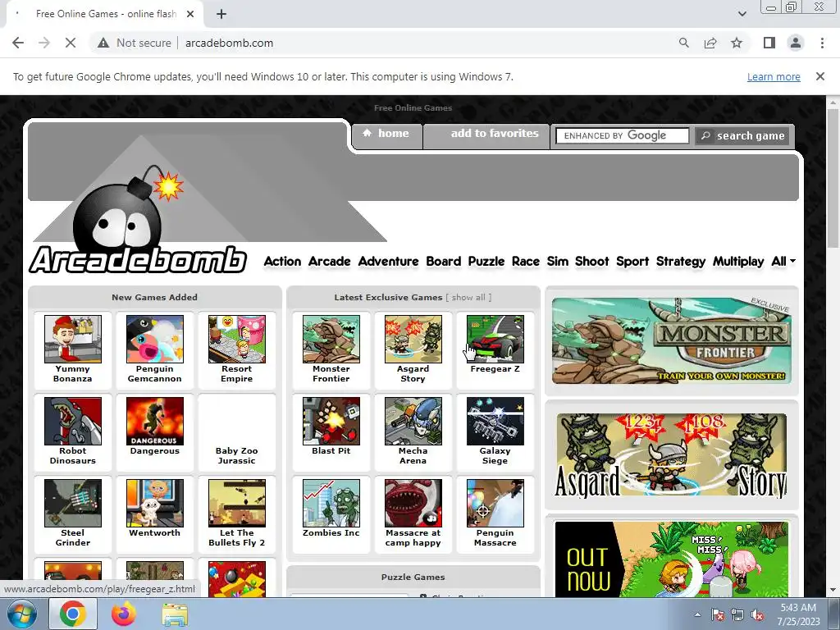Open the Arcade category
This screenshot has height=630, width=840.
coord(330,262)
